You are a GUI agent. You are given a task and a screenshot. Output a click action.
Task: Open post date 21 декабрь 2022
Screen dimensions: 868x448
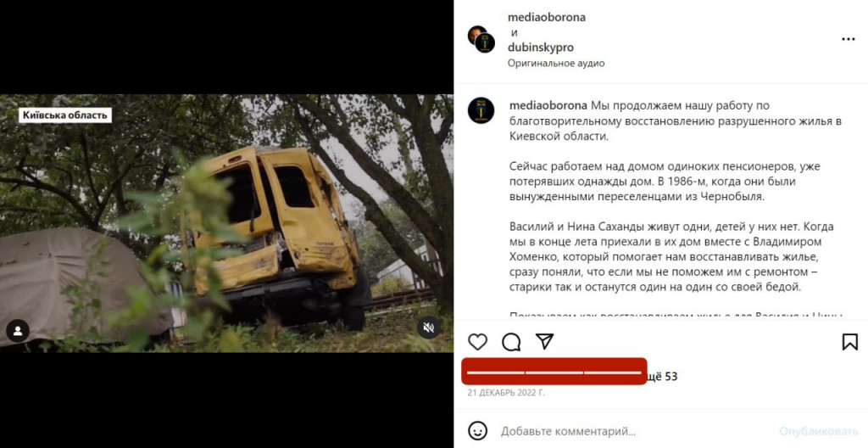coord(506,393)
